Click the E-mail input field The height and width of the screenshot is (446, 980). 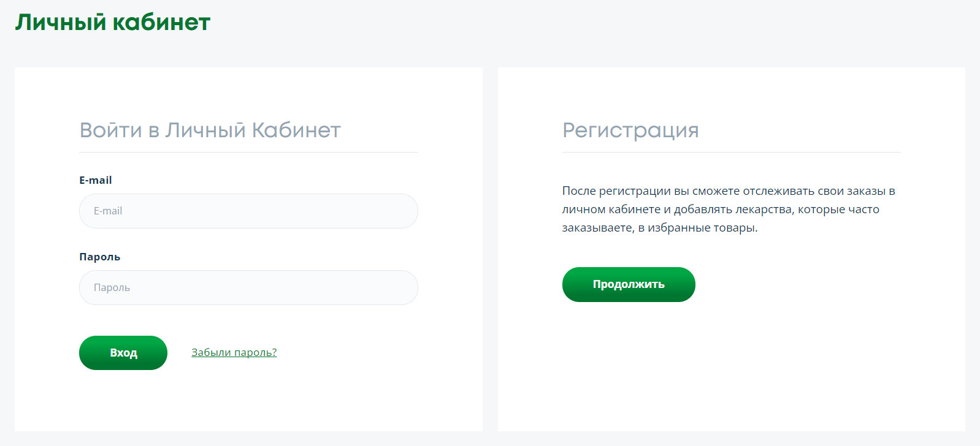(248, 211)
